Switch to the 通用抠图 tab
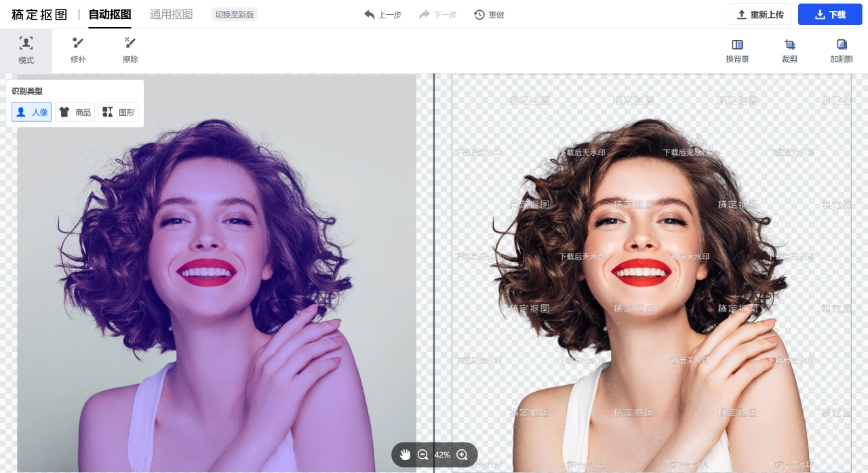Image resolution: width=868 pixels, height=473 pixels. (172, 14)
